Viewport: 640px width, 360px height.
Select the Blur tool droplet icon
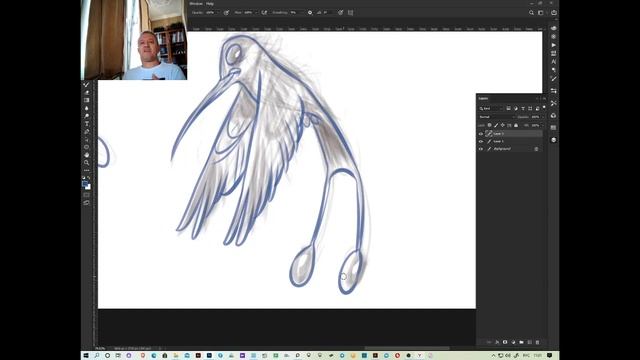[87, 108]
